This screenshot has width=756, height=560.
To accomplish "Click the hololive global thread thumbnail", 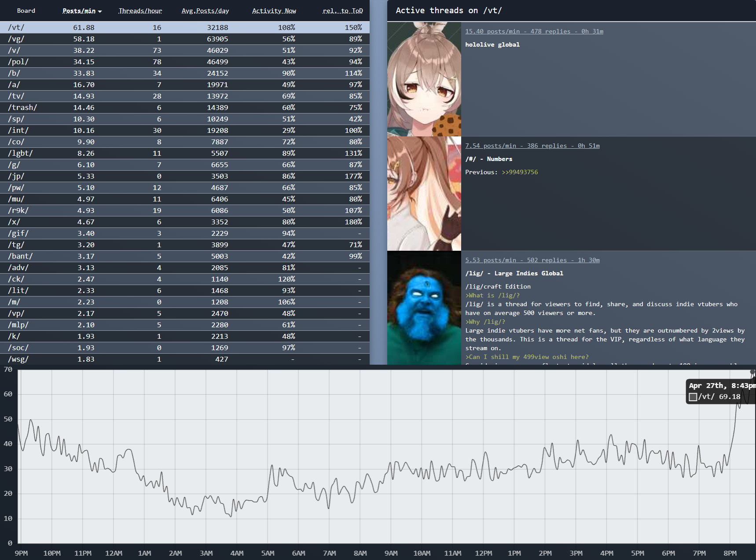I will (x=424, y=79).
